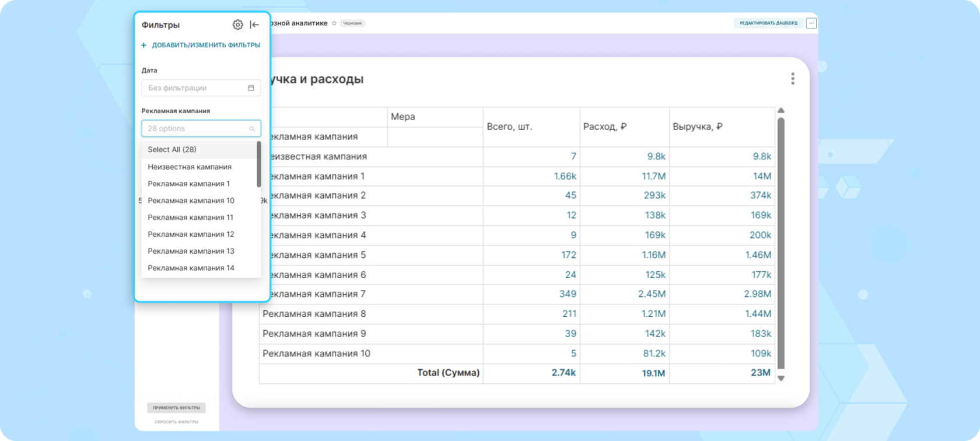Star the dashboard as favorite
Image resolution: width=980 pixels, height=441 pixels.
pos(334,23)
